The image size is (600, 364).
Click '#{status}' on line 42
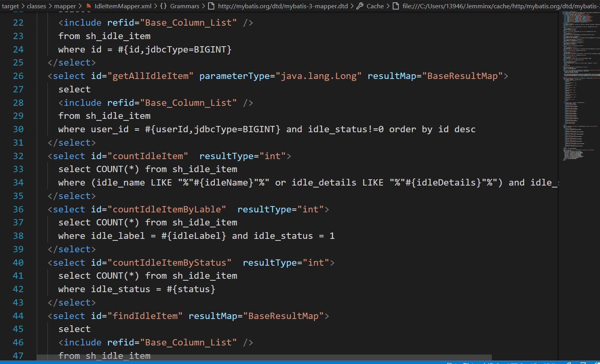[191, 289]
